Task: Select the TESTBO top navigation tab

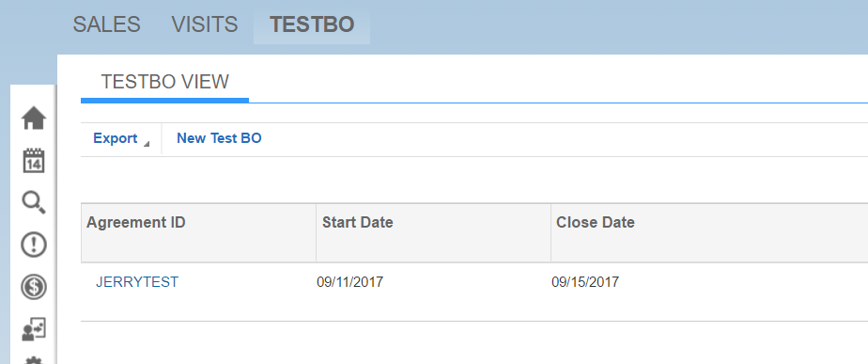Action: [312, 25]
